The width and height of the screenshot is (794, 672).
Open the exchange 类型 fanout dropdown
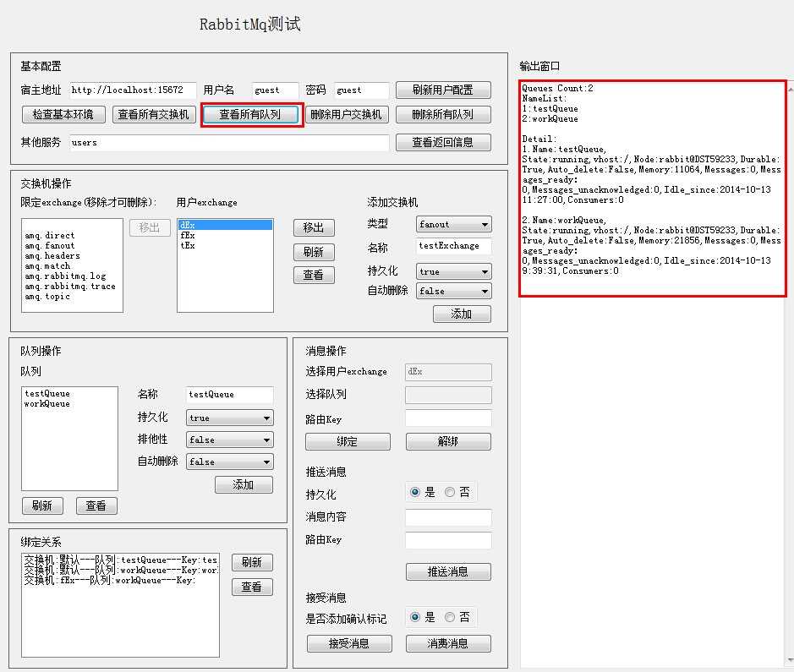[x=453, y=224]
